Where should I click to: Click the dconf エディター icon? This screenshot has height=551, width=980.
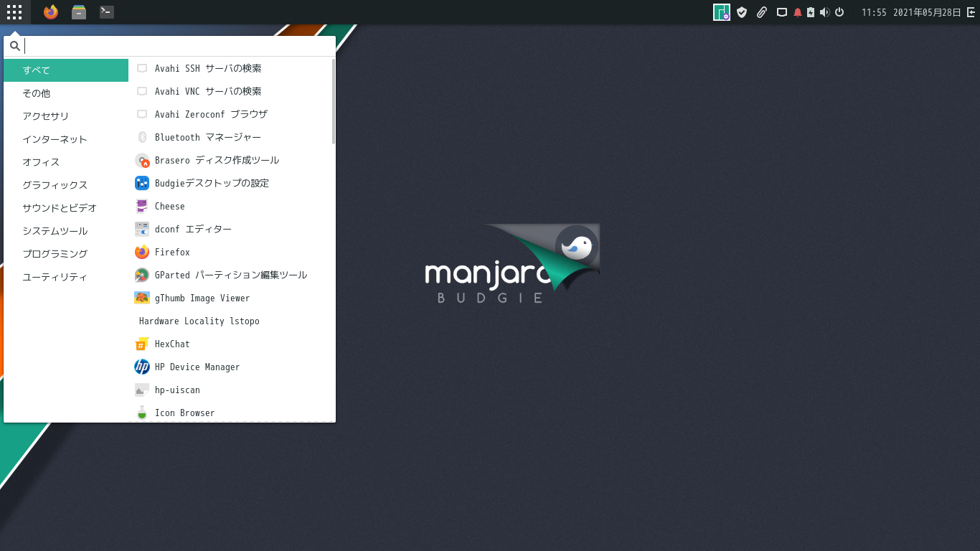click(142, 229)
